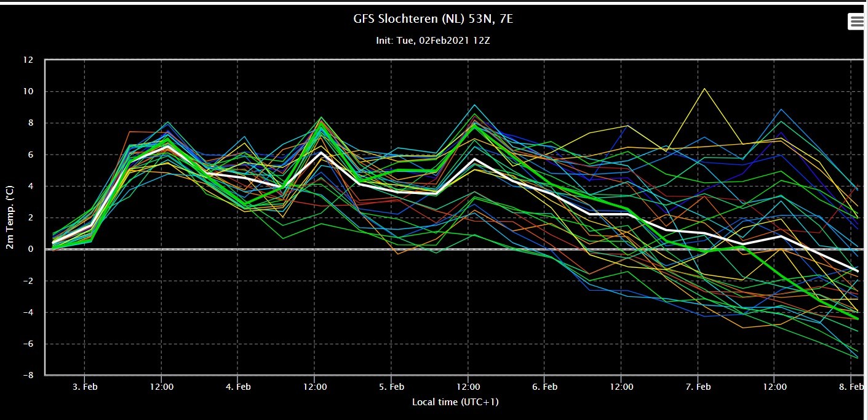The width and height of the screenshot is (868, 420).
Task: Click the yellow line peak near 10°C
Action: click(x=705, y=89)
